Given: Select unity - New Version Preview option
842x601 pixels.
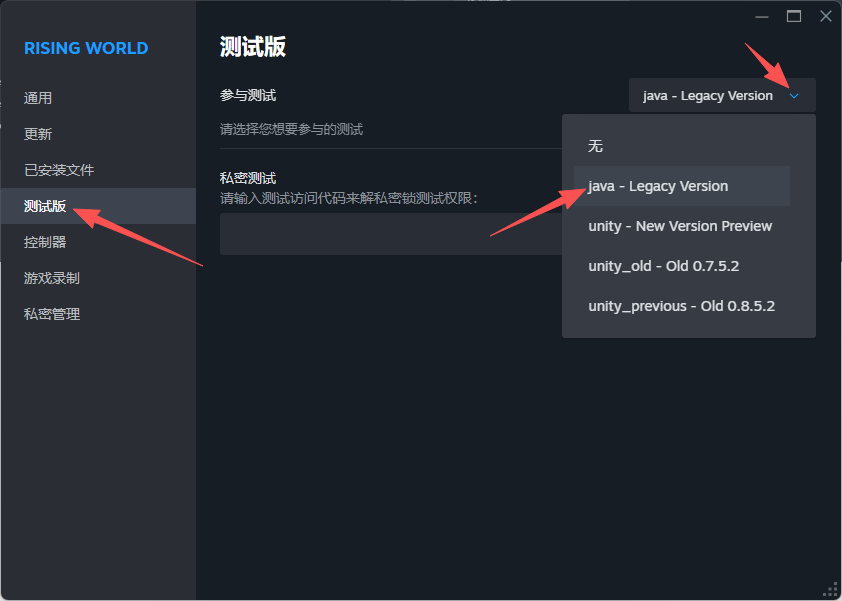Looking at the screenshot, I should click(x=681, y=226).
